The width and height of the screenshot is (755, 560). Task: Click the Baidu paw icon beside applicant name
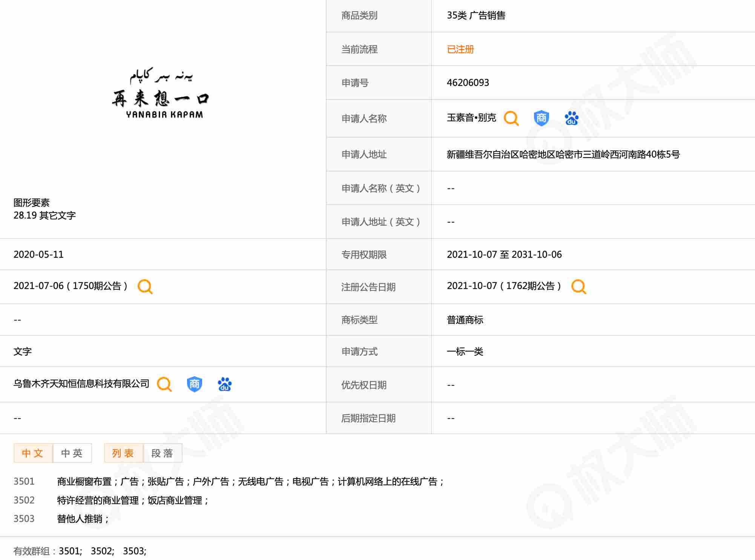point(571,118)
